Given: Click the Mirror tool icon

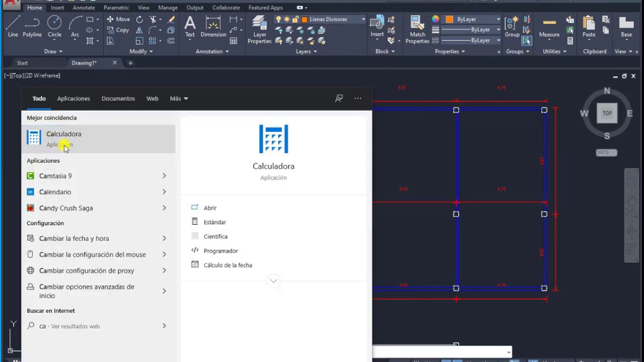Looking at the screenshot, I should [x=139, y=30].
